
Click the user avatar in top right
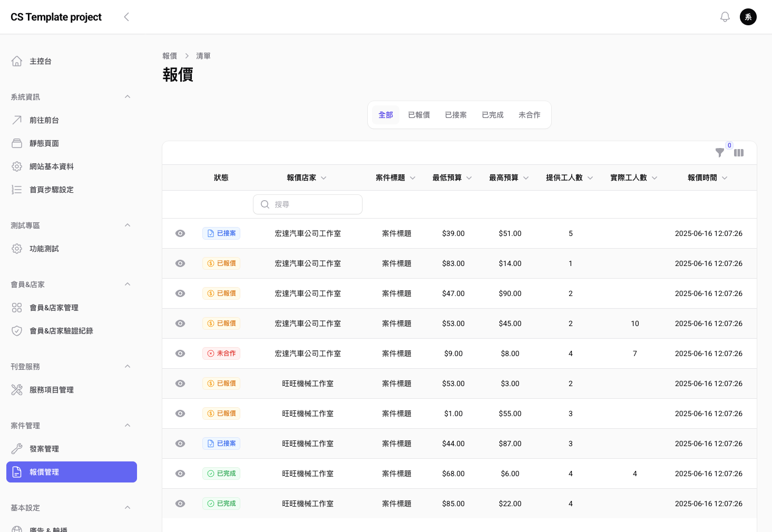[748, 16]
